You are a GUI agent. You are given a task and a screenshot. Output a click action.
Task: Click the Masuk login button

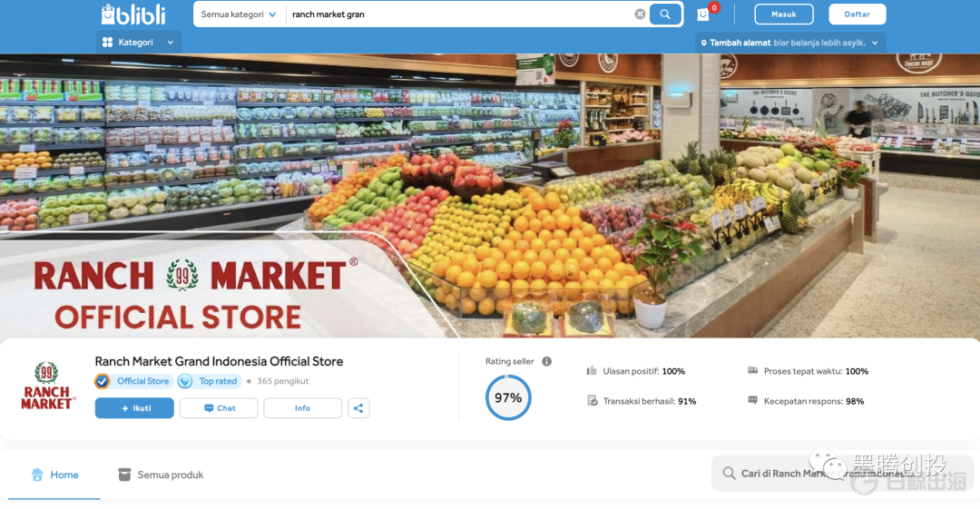[783, 15]
